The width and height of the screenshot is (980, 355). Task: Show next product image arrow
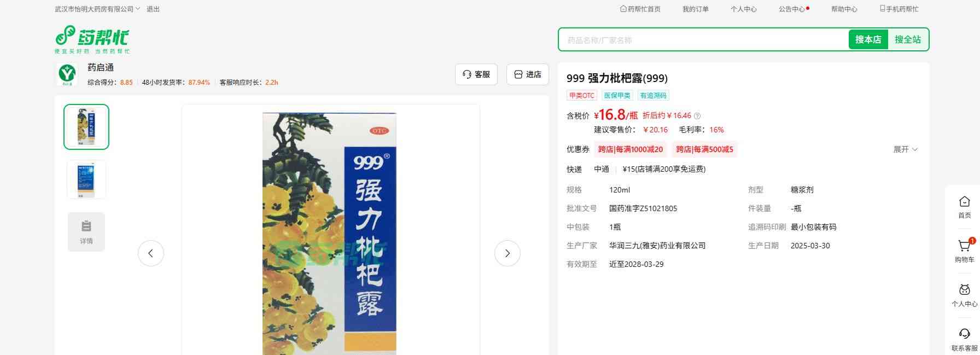click(507, 253)
